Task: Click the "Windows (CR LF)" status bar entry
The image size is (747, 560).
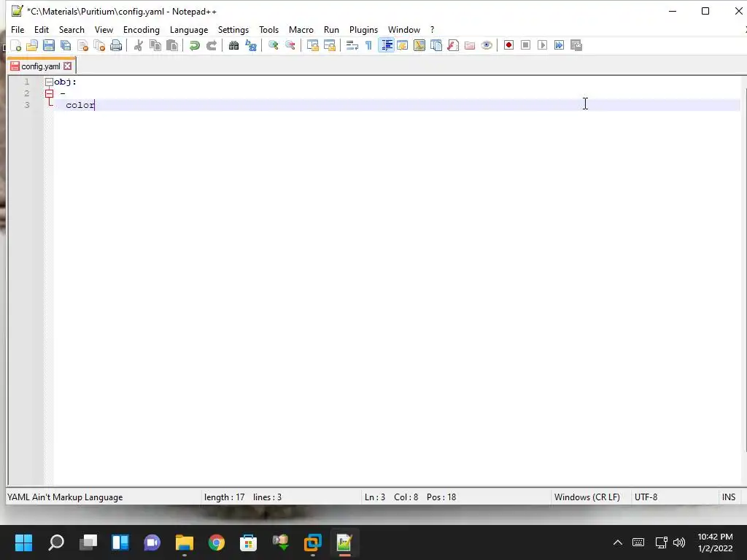Action: 587,497
